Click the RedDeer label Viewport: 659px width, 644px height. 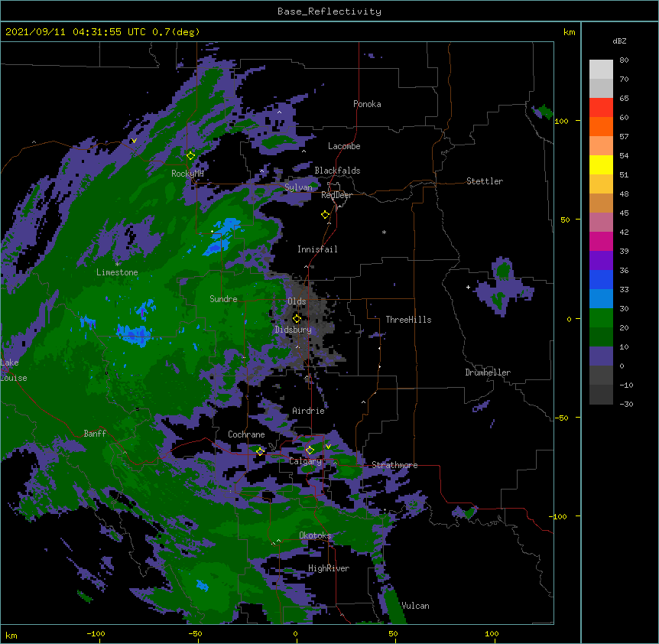point(336,195)
